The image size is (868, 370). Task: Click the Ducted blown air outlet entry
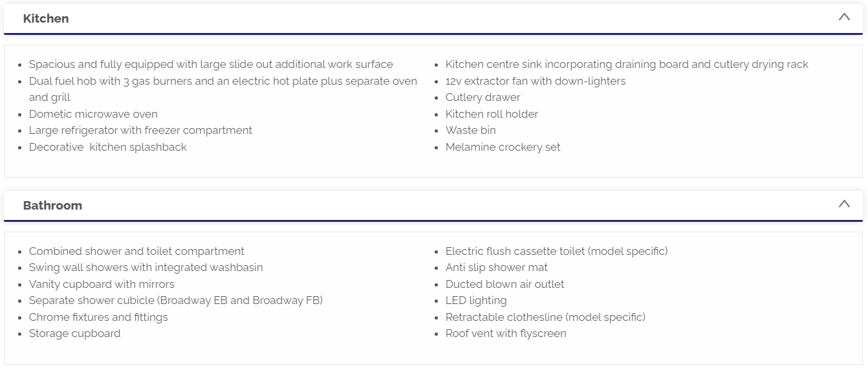pyautogui.click(x=505, y=284)
